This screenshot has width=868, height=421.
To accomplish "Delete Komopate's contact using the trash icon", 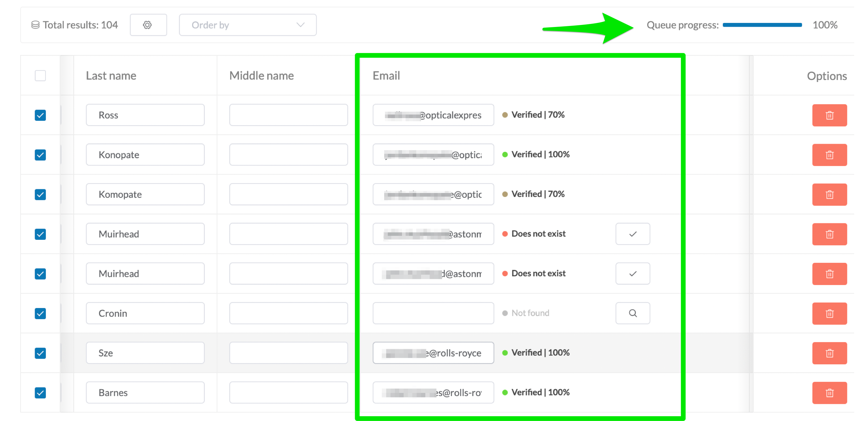I will [830, 194].
